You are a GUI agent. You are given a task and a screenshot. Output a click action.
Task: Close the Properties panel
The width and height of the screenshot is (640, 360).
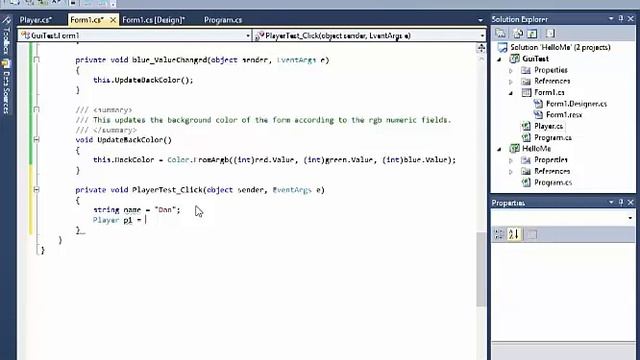631,202
